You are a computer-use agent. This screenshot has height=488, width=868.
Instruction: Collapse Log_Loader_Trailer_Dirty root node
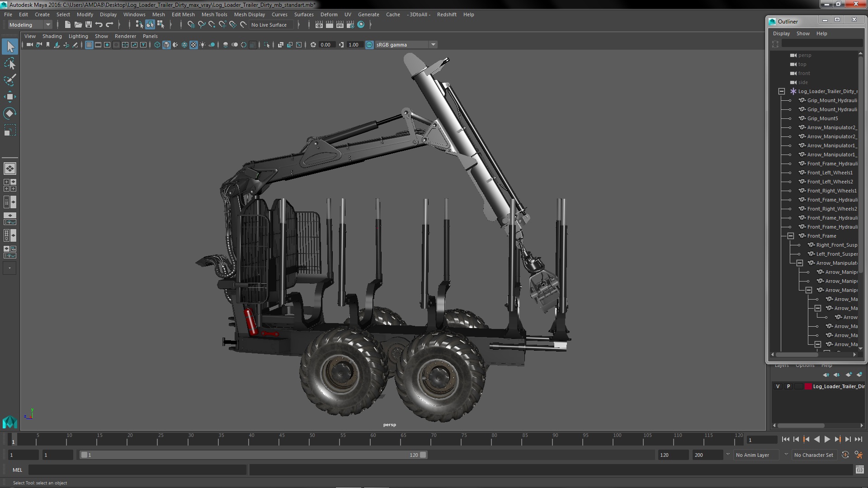782,91
